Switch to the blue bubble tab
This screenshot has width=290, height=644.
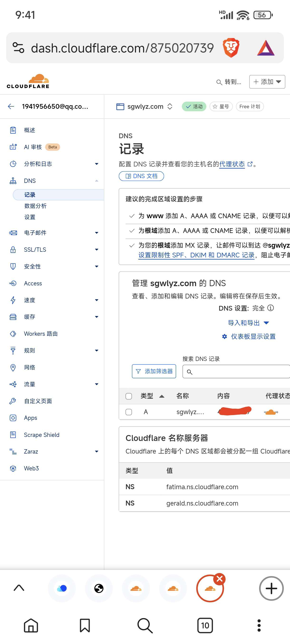pyautogui.click(x=62, y=588)
